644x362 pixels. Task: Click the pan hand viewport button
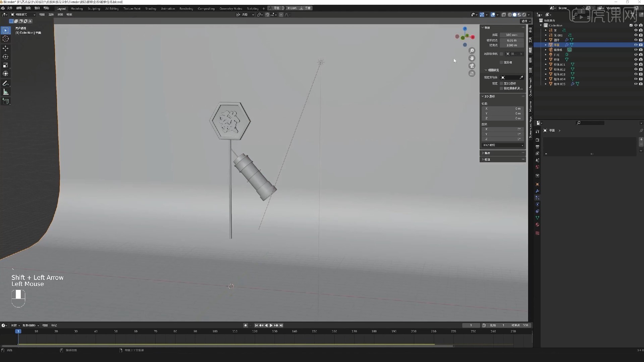coord(472,58)
